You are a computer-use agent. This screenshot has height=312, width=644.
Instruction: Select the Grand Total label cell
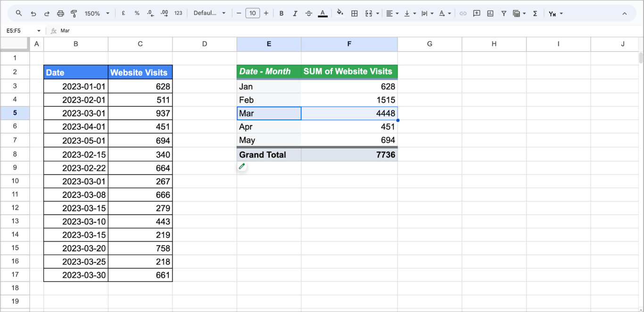click(x=269, y=155)
